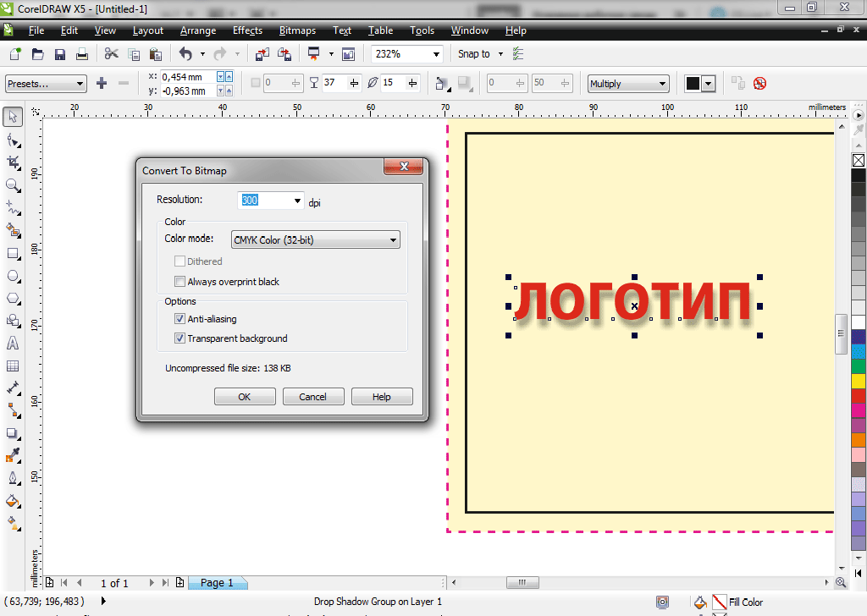Choose the Text tool in the toolbox

click(x=13, y=344)
